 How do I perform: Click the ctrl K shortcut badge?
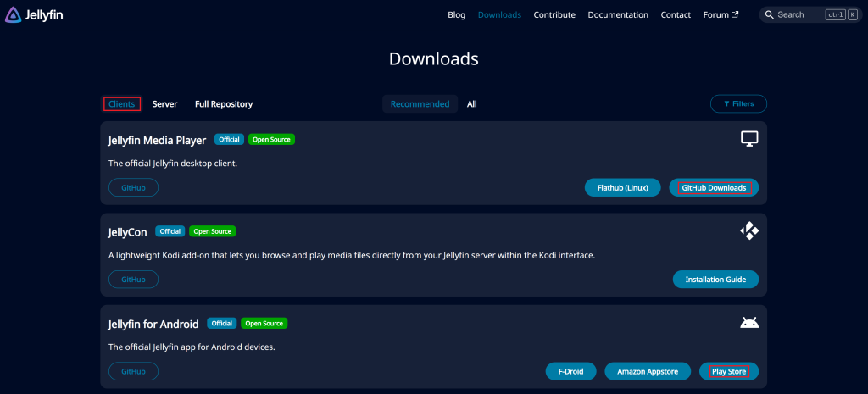pos(842,15)
